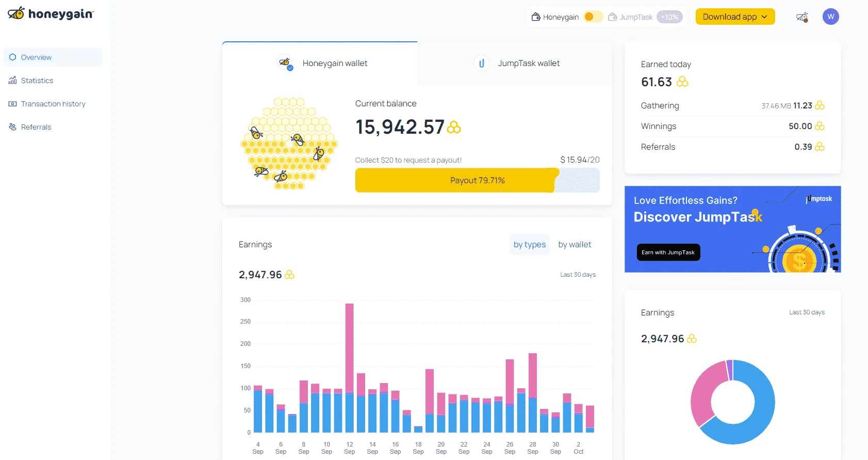The image size is (868, 460).
Task: Click the Referrals 0.39 credits icon
Action: [820, 147]
